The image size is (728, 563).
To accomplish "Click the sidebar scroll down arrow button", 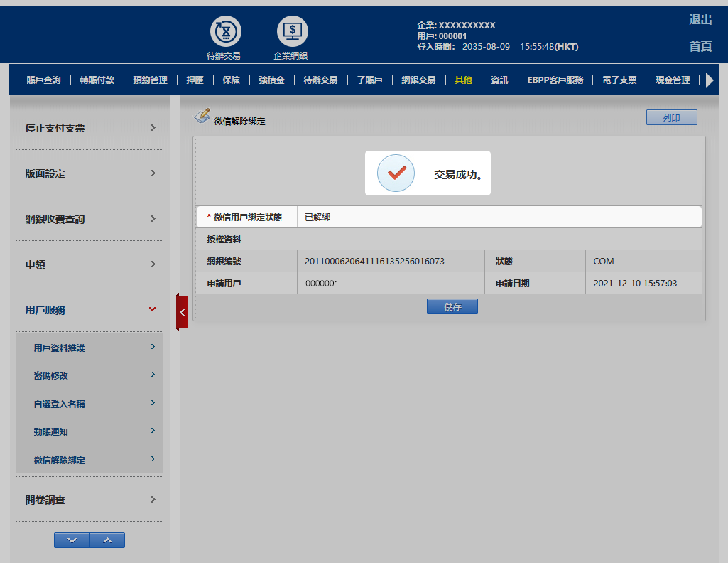I will (x=72, y=540).
